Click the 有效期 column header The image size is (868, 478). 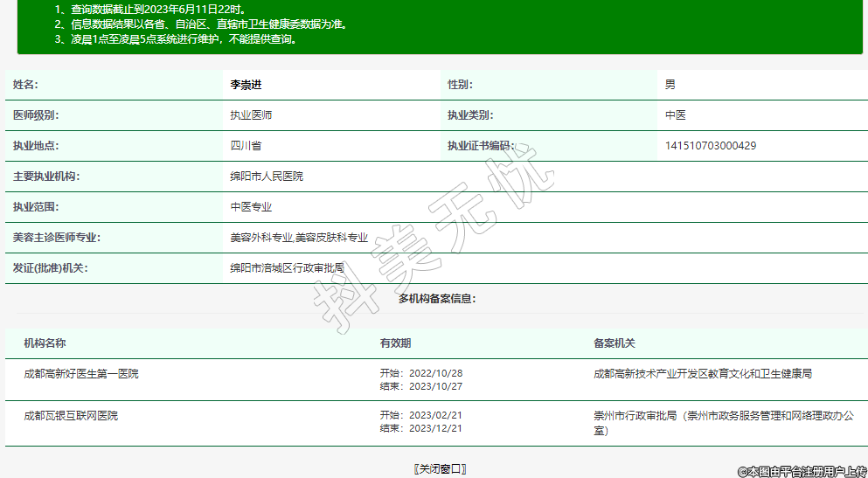[395, 343]
